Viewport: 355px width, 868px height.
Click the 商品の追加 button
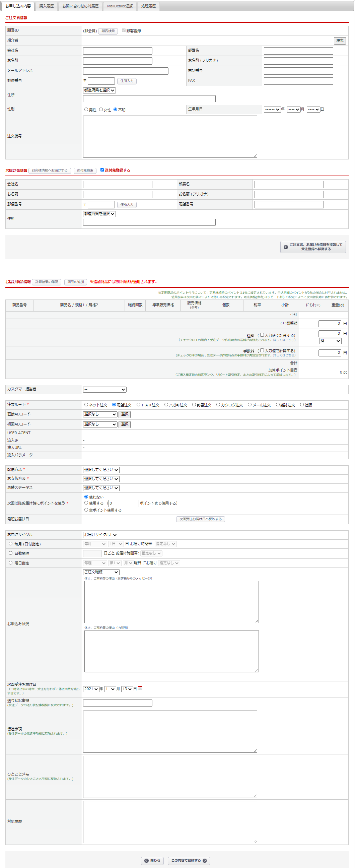(75, 282)
